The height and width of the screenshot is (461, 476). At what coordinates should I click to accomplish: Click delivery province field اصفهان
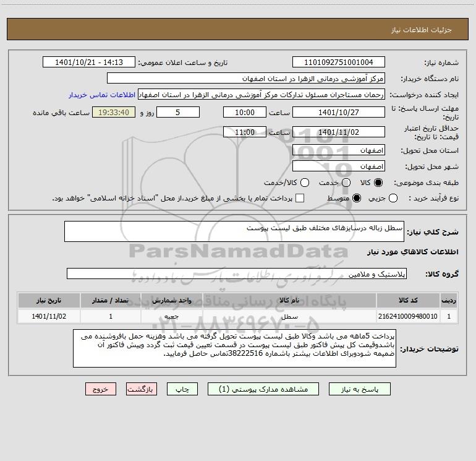tap(339, 150)
